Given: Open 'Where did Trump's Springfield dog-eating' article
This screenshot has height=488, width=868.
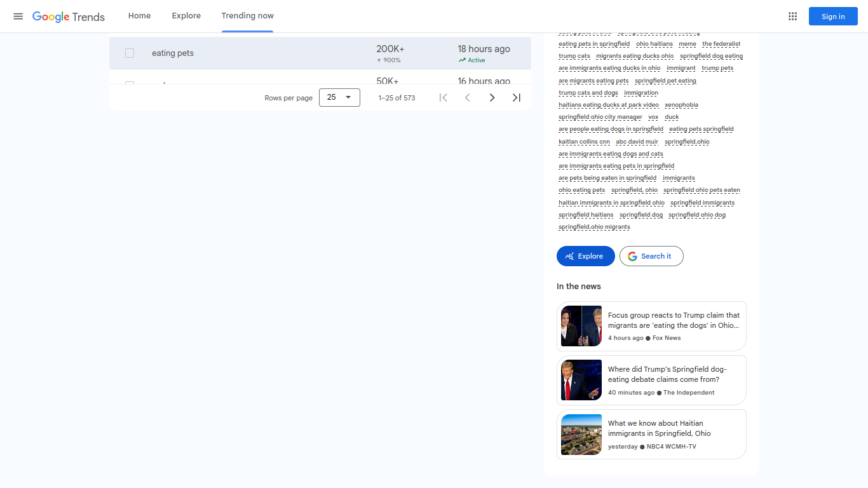Looking at the screenshot, I should pos(651,380).
